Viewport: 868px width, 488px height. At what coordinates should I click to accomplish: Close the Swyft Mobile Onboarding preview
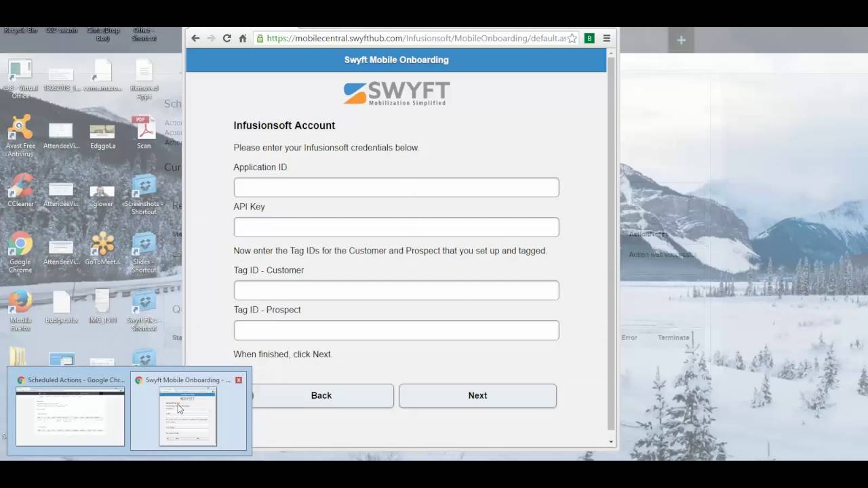238,380
